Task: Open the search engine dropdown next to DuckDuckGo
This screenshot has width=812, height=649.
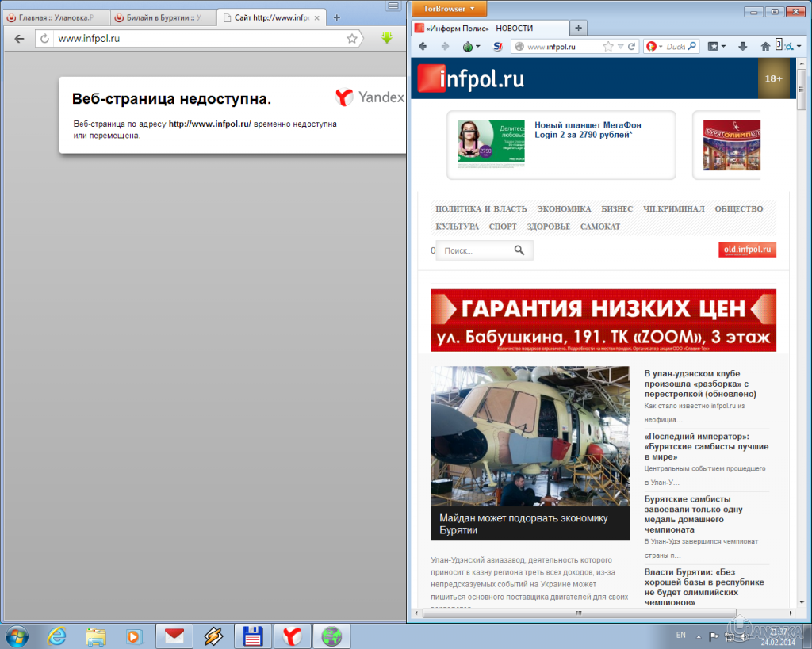Action: point(661,46)
